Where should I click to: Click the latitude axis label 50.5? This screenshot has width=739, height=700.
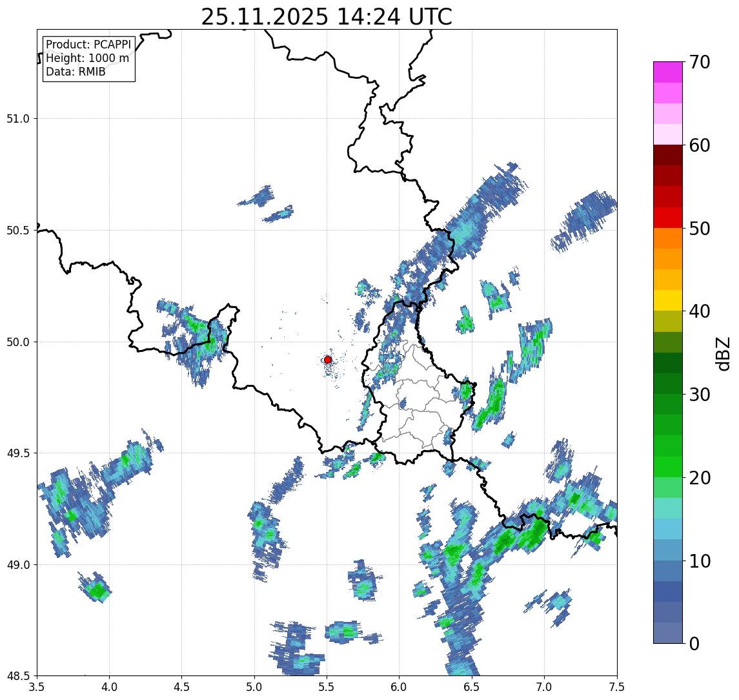click(18, 231)
